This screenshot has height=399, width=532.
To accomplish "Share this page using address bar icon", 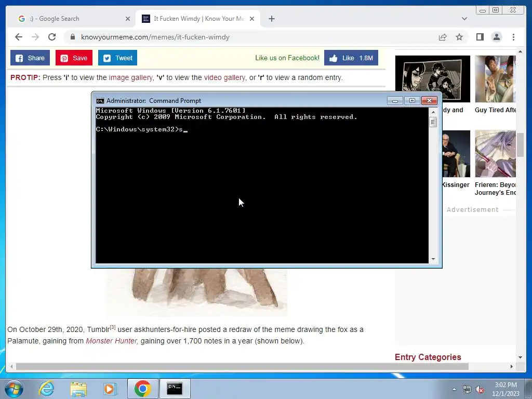I will (x=443, y=37).
